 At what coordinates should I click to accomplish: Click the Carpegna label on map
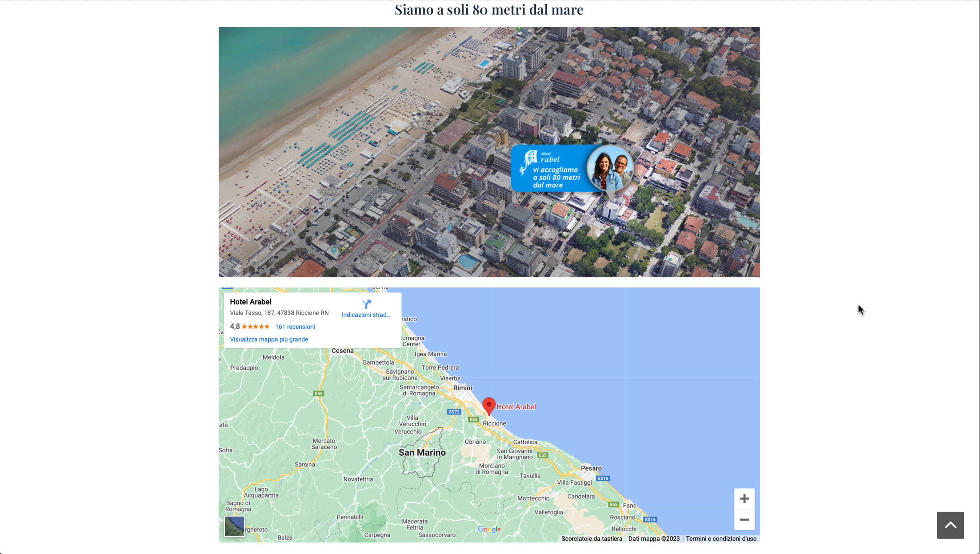click(377, 535)
